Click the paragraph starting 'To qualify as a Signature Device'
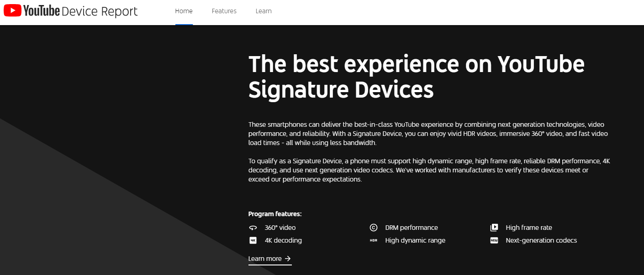This screenshot has height=275, width=644. [429, 170]
